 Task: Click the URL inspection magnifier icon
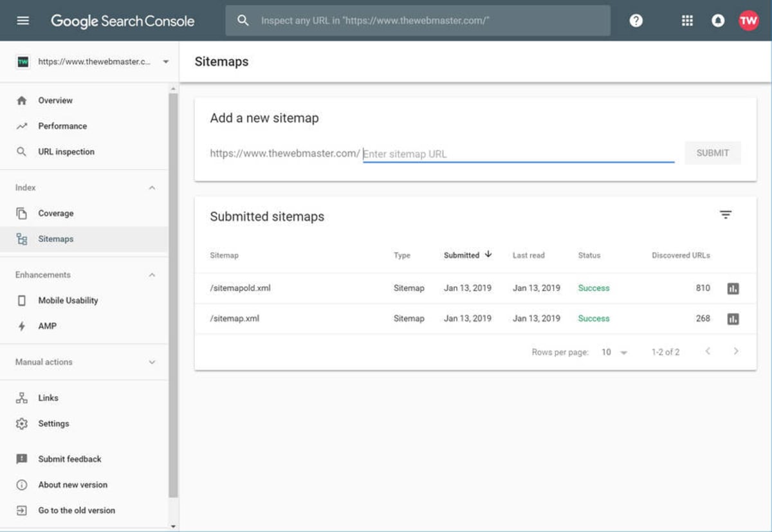tap(22, 152)
